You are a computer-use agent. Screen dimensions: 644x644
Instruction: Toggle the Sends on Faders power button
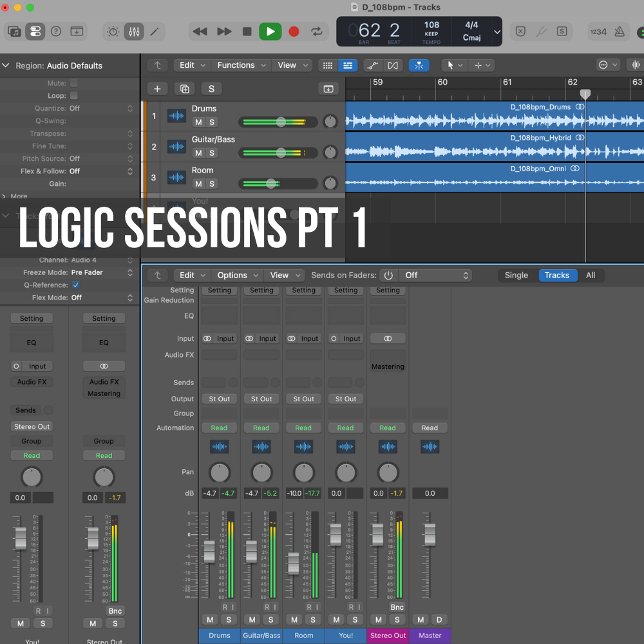[388, 275]
